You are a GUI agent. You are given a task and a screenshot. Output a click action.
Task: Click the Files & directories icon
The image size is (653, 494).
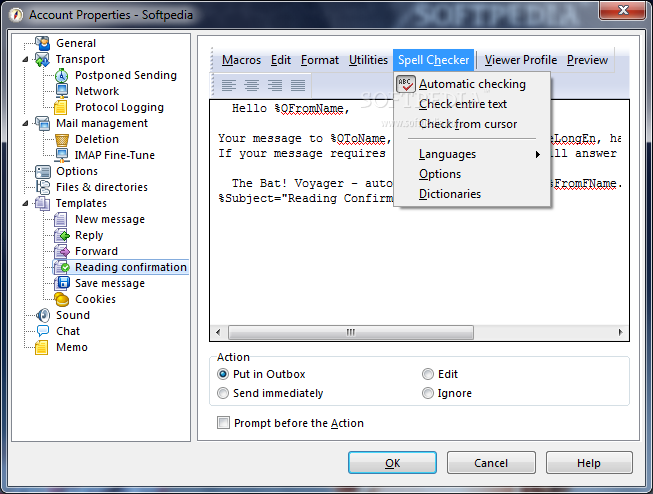coord(42,187)
